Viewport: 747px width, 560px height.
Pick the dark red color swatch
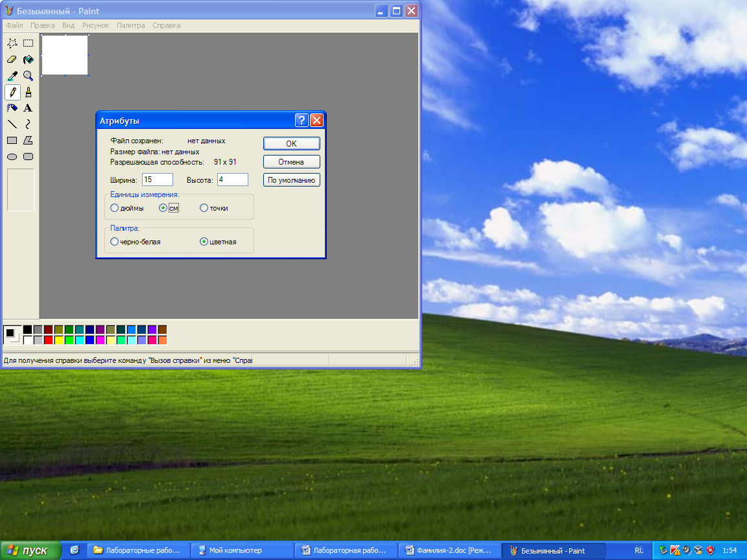pyautogui.click(x=48, y=329)
